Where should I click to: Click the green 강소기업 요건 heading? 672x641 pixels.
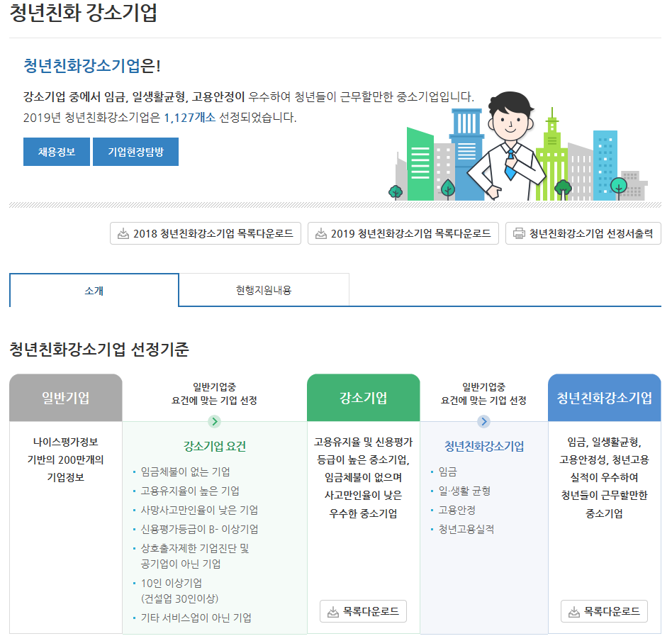click(215, 447)
